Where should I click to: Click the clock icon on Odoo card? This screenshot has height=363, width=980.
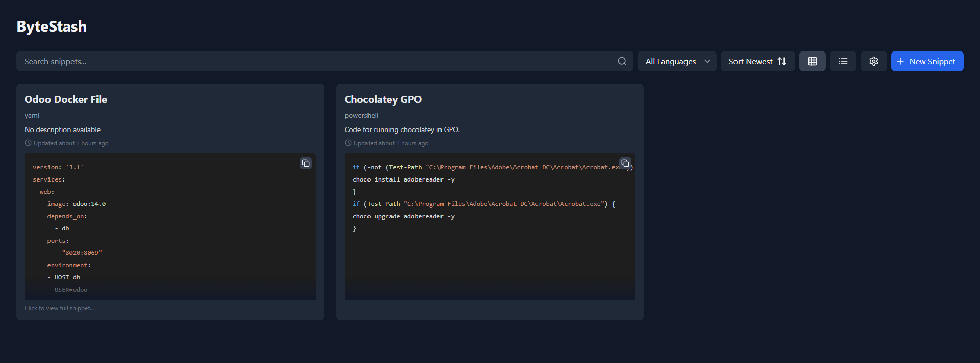[x=28, y=143]
